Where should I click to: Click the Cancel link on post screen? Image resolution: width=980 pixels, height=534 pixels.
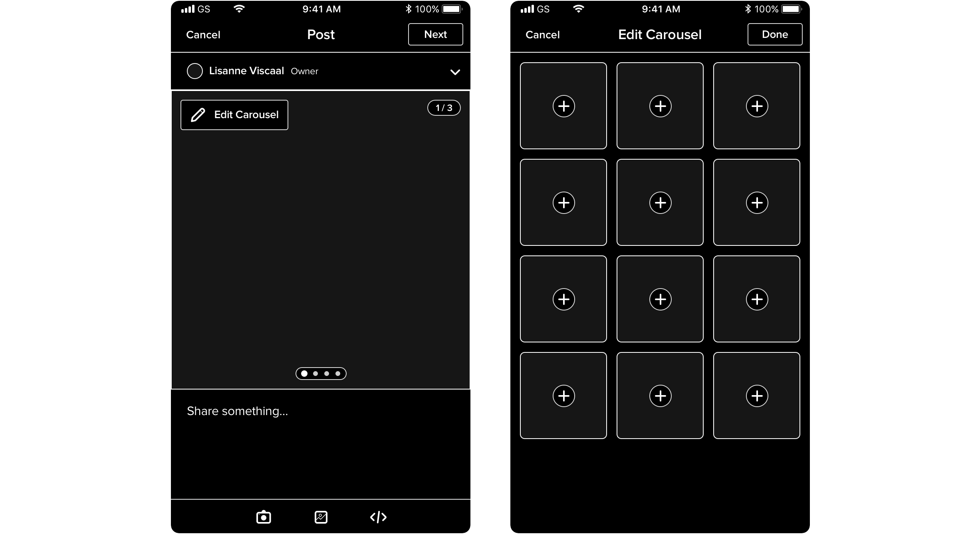click(x=202, y=34)
